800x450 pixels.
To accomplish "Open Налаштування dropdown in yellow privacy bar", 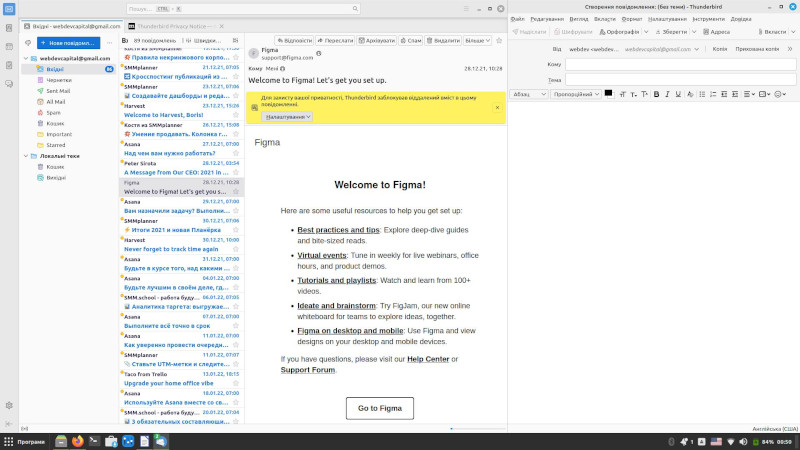I will [x=287, y=117].
